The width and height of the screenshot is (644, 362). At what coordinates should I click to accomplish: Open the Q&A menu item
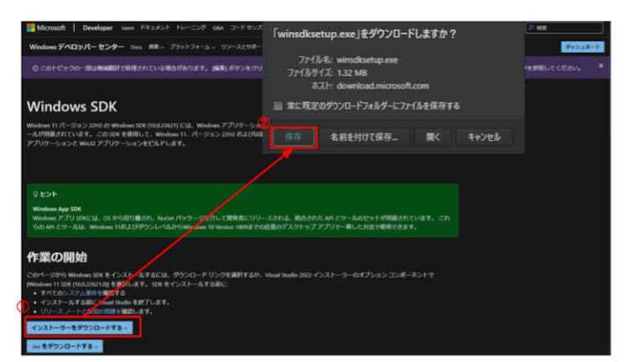[x=218, y=28]
